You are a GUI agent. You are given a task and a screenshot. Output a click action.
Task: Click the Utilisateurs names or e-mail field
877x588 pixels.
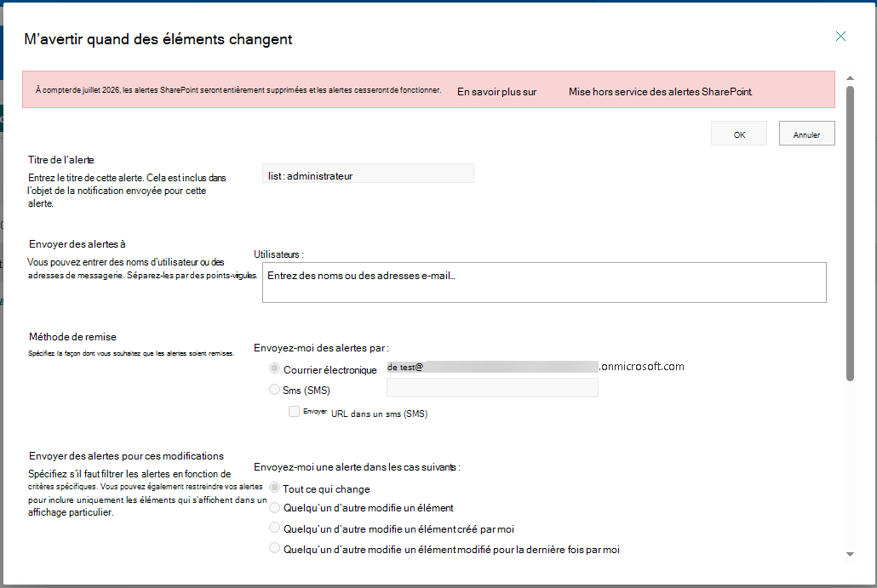click(544, 283)
